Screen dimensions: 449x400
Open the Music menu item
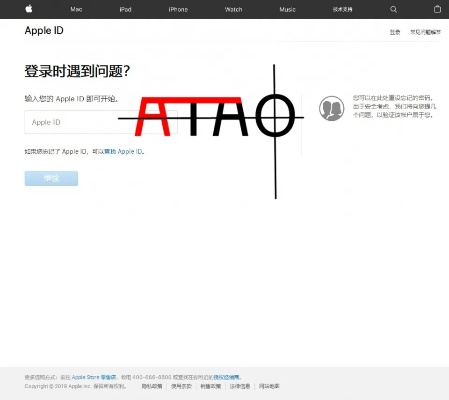[287, 9]
